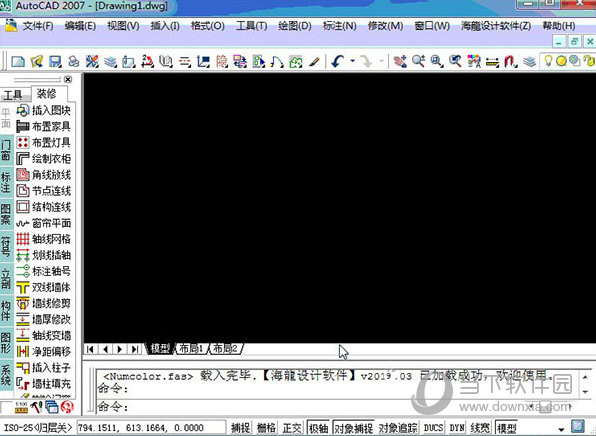Click the 标注 side category
Image resolution: width=596 pixels, height=436 pixels.
click(x=6, y=182)
